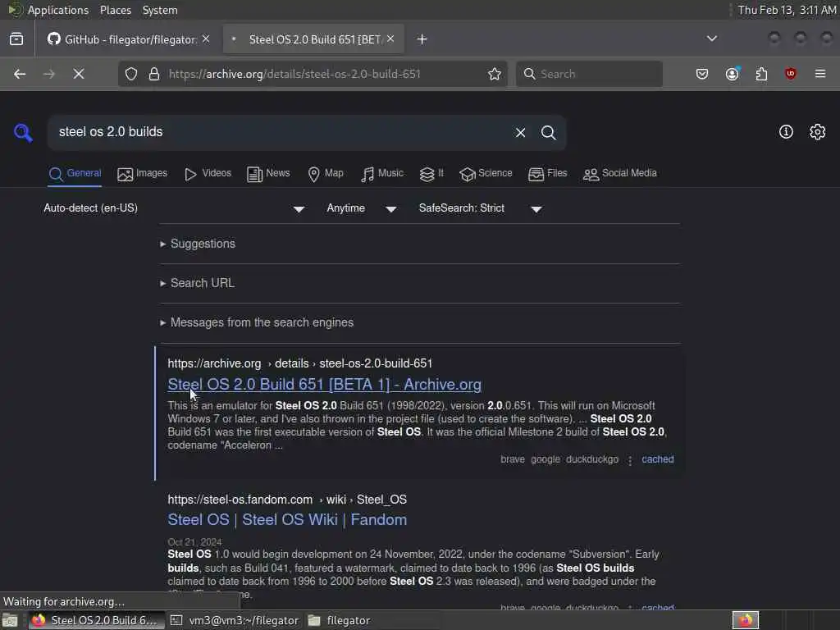Switch to Social Media category

tap(620, 174)
